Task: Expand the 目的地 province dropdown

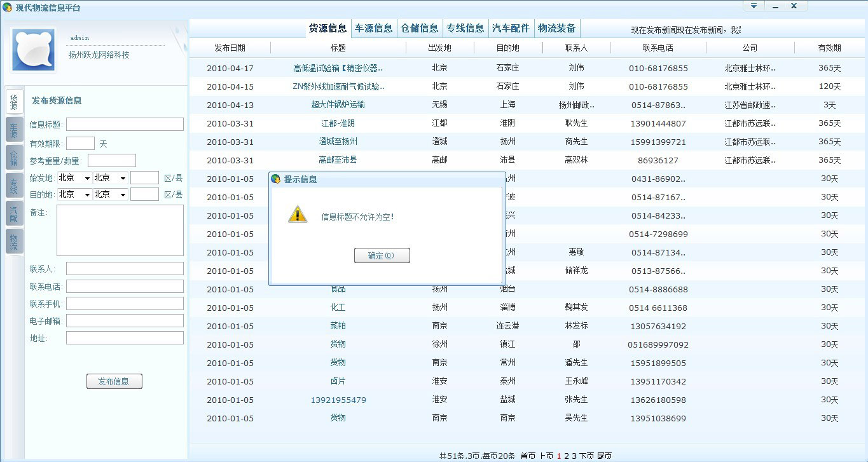Action: [x=74, y=194]
